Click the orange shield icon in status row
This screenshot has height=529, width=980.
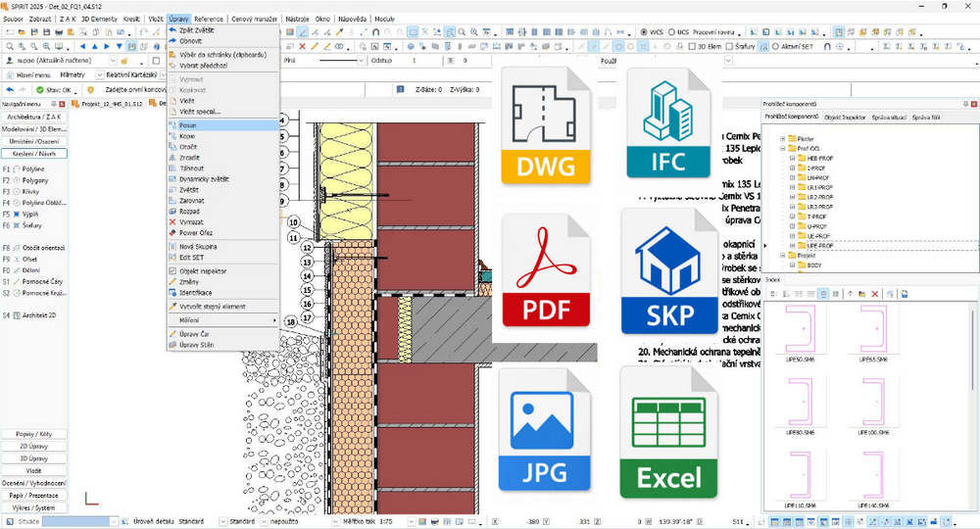point(90,90)
